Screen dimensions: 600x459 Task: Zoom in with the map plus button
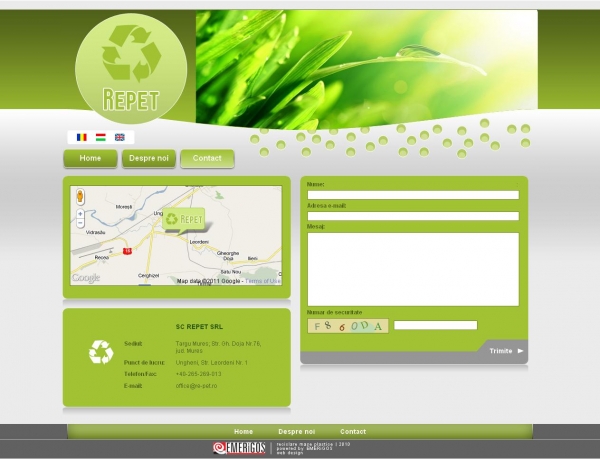80,214
